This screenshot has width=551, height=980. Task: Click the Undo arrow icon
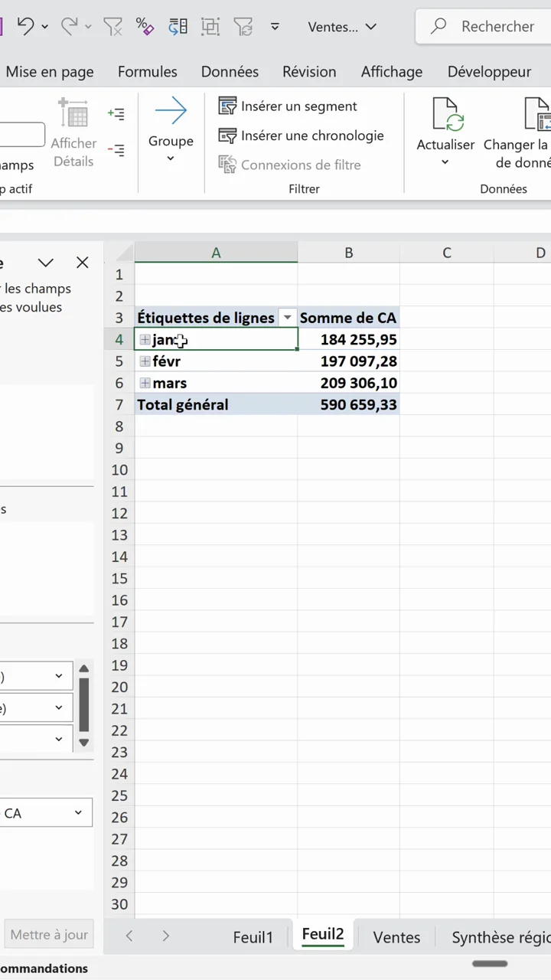25,26
